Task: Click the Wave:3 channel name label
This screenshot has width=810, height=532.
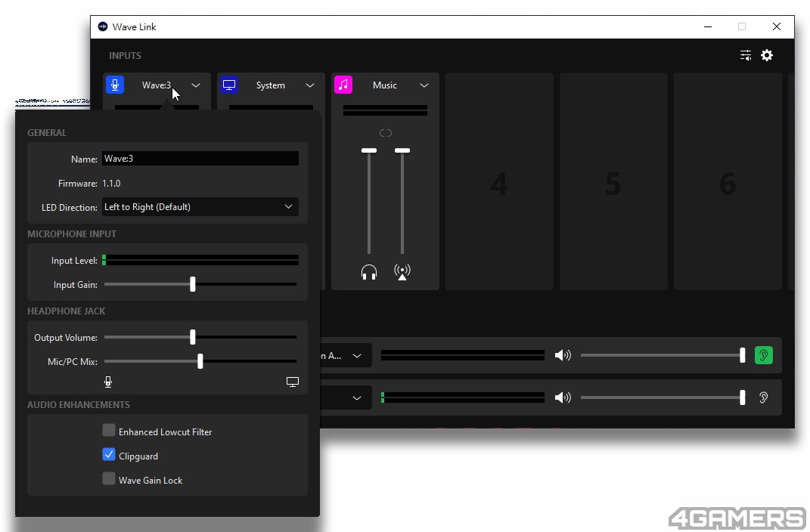Action: tap(157, 85)
